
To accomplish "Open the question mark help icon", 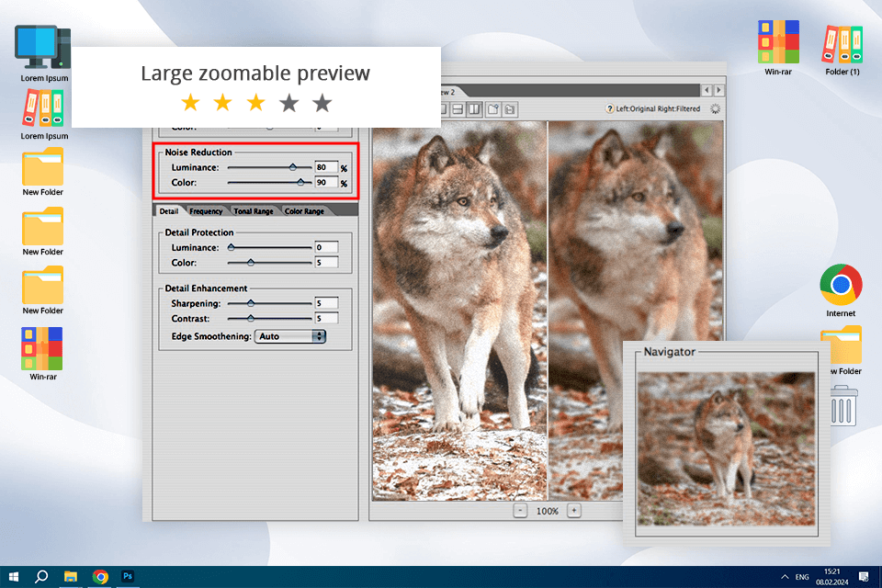I will [x=610, y=109].
